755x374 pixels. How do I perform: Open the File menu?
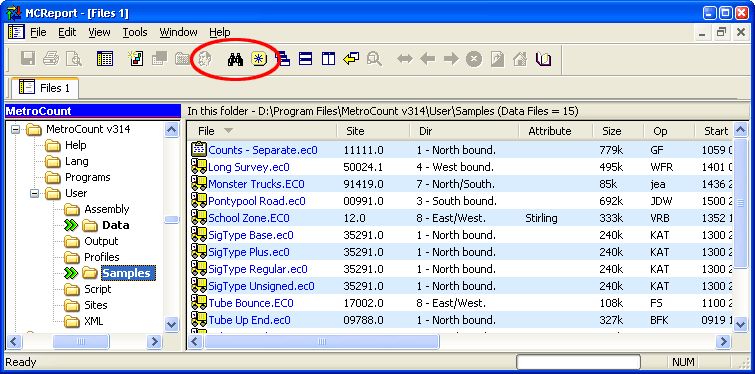[38, 32]
